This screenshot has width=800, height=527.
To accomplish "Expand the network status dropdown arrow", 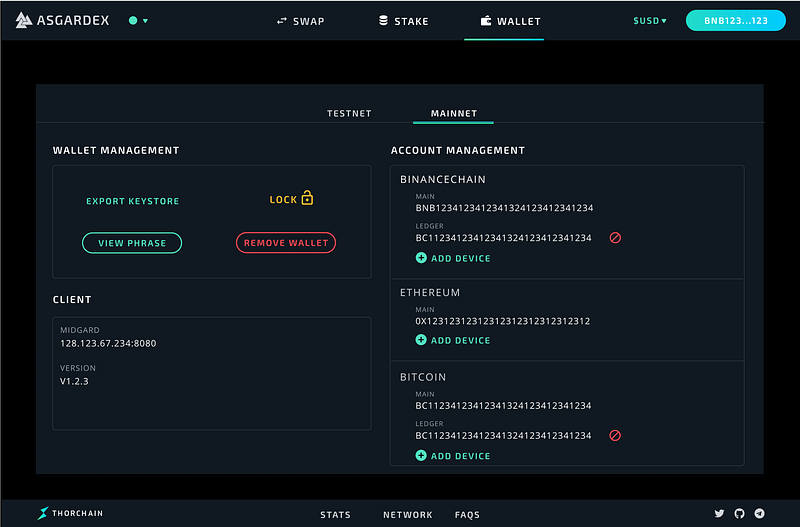I will [x=145, y=21].
